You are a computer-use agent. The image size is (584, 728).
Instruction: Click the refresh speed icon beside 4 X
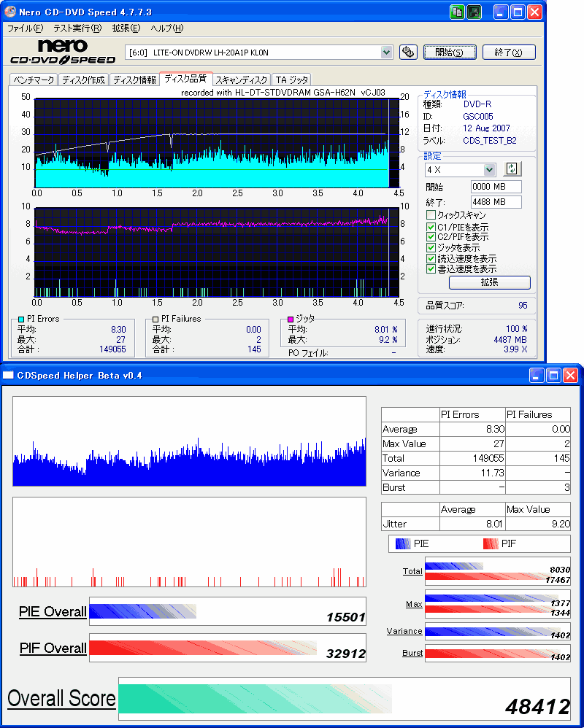coord(512,169)
